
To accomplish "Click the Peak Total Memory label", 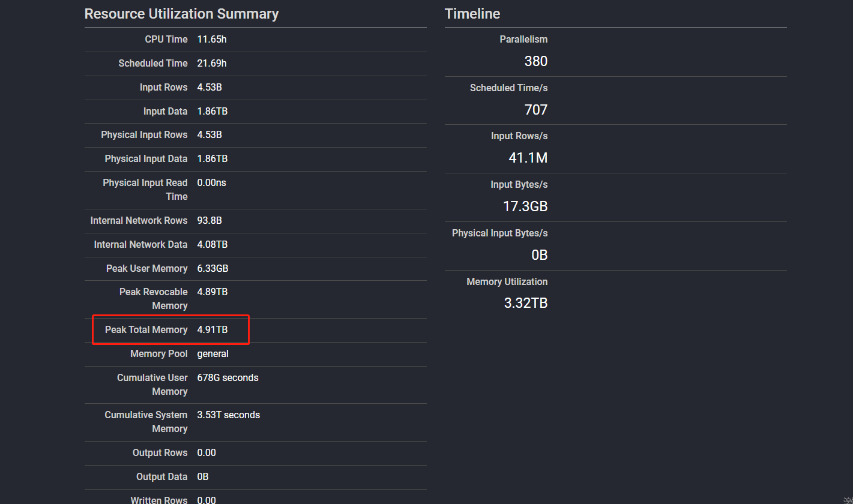I will tap(146, 329).
